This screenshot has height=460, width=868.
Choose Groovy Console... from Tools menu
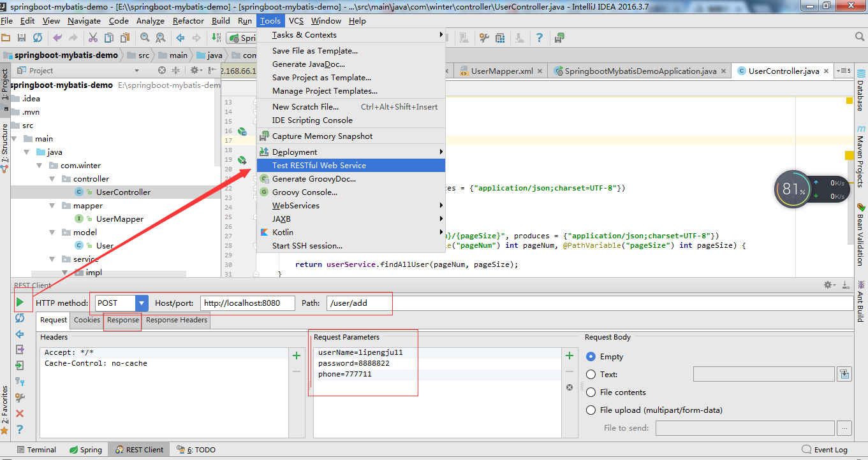click(350, 192)
